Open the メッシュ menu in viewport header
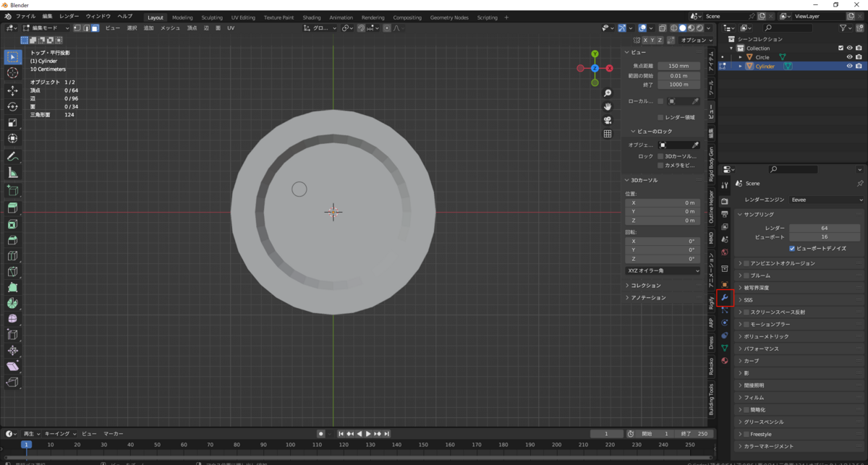This screenshot has height=465, width=868. click(170, 27)
